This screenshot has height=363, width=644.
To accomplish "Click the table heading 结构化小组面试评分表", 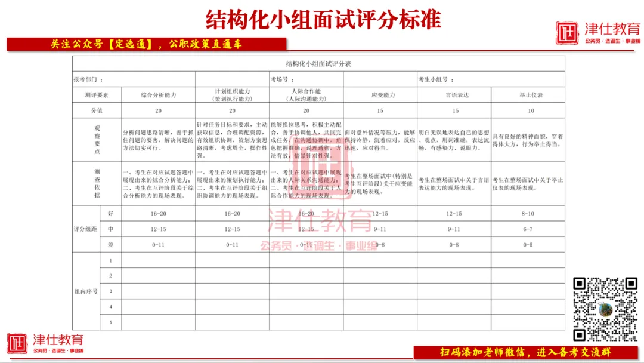I will [318, 64].
